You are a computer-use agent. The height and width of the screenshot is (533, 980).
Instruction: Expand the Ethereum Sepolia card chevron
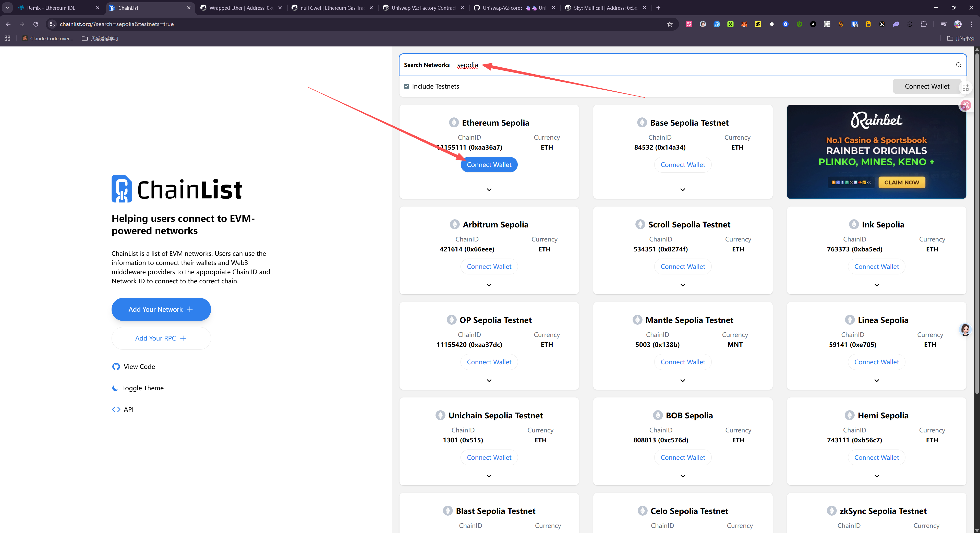tap(489, 189)
